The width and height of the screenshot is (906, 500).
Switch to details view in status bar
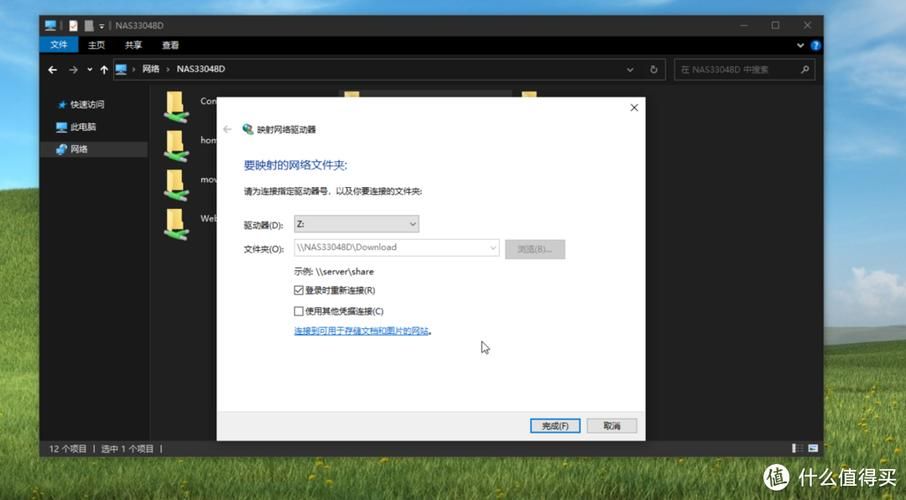(797, 448)
